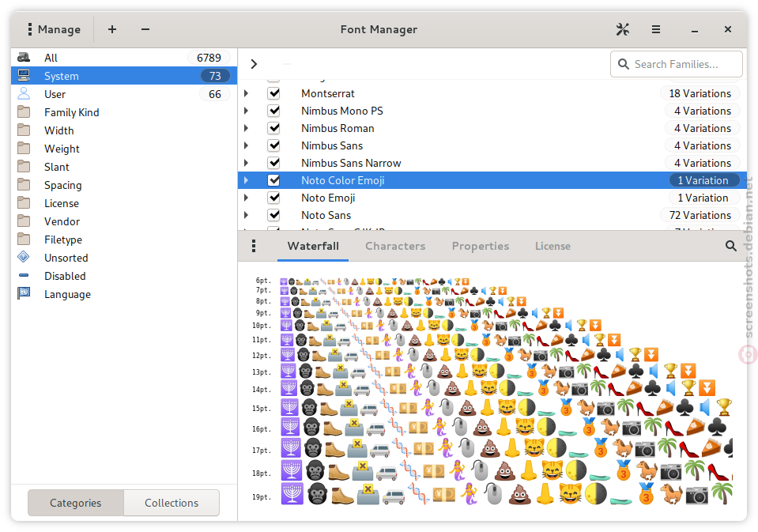Click the 72 Variations badge
Screen dimensions: 758x532
[700, 215]
